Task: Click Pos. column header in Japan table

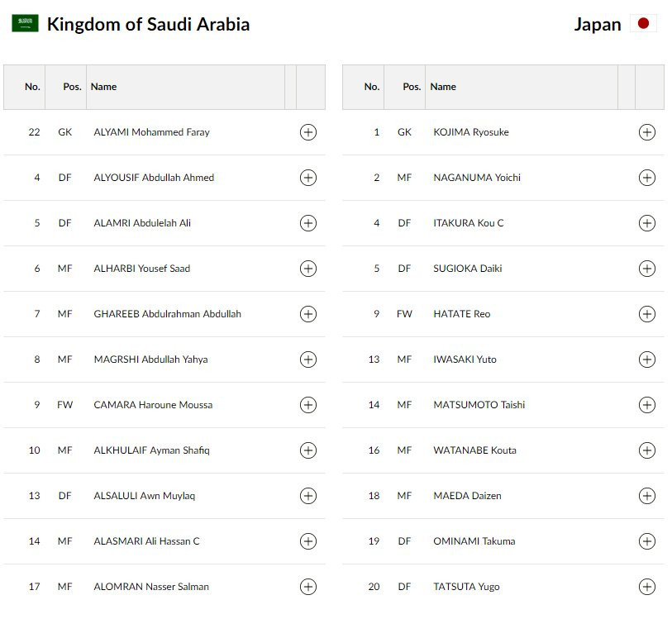Action: click(x=411, y=87)
